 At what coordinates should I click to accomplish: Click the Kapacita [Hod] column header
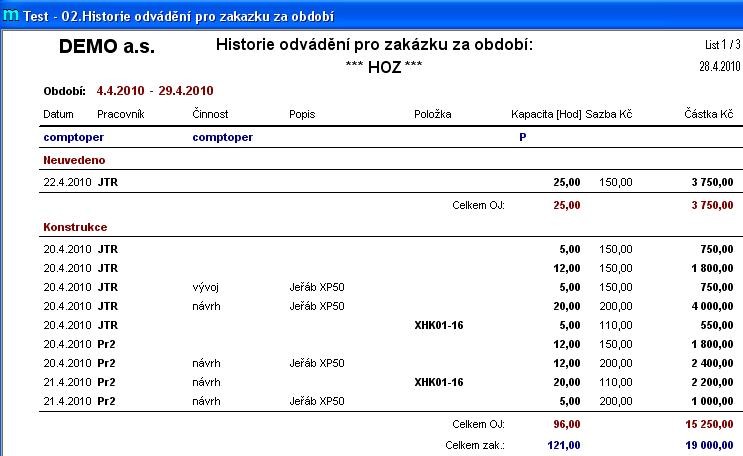(x=545, y=114)
